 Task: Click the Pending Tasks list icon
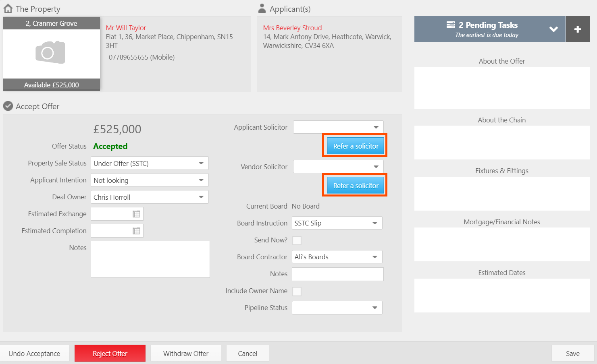click(x=451, y=25)
